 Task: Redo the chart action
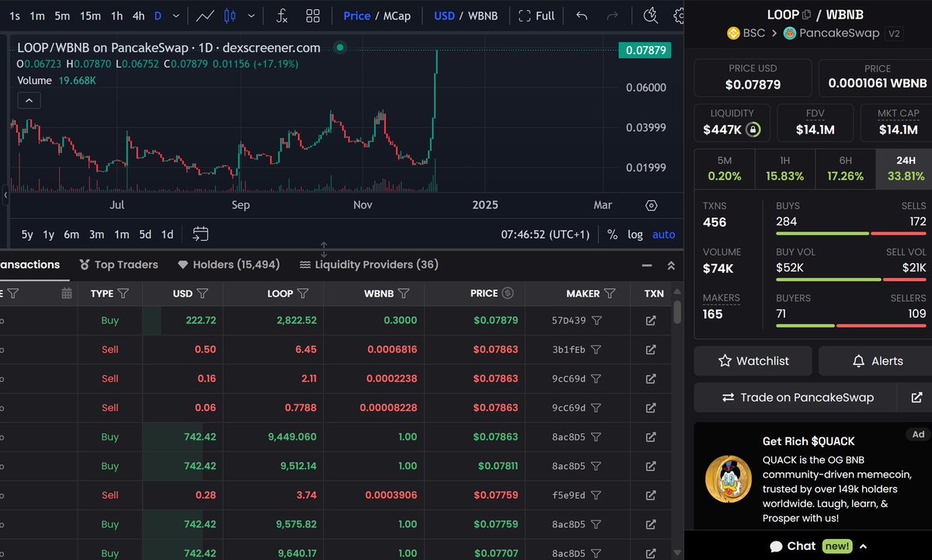(613, 16)
